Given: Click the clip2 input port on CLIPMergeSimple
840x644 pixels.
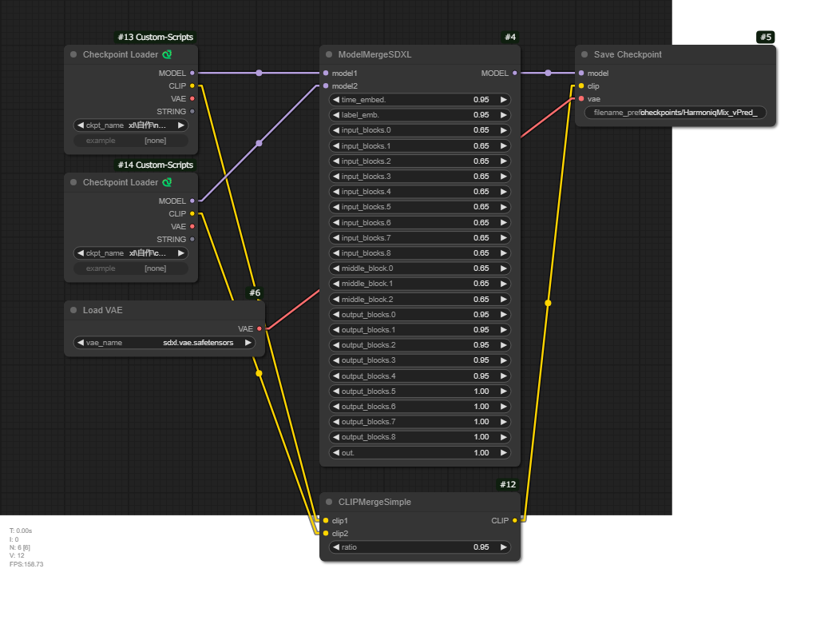Looking at the screenshot, I should click(326, 533).
